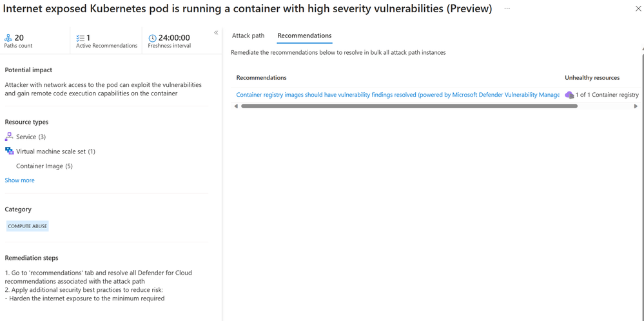Open the Container registry images recommendation link
Viewport: 644px width, 321px height.
[x=398, y=95]
